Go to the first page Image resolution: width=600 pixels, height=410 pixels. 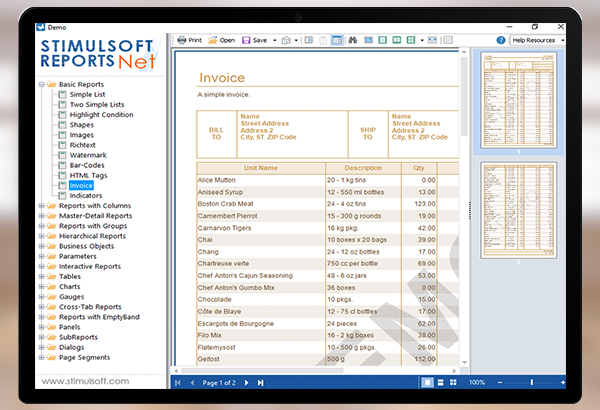pos(178,382)
